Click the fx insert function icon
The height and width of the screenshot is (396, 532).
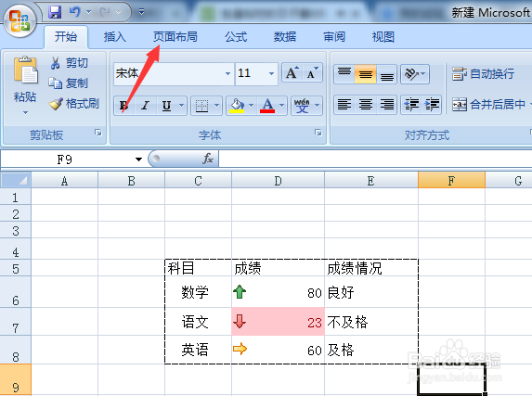click(x=208, y=159)
